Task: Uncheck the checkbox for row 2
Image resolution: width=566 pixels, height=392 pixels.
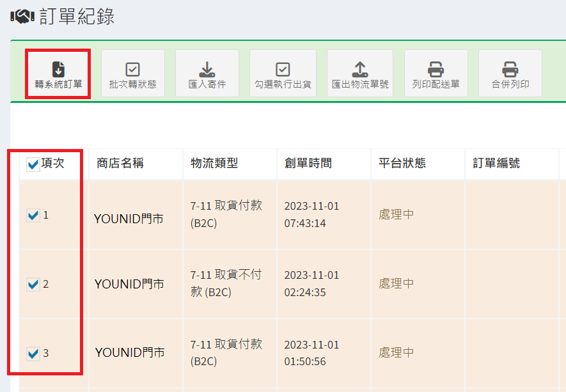Action: [x=33, y=285]
